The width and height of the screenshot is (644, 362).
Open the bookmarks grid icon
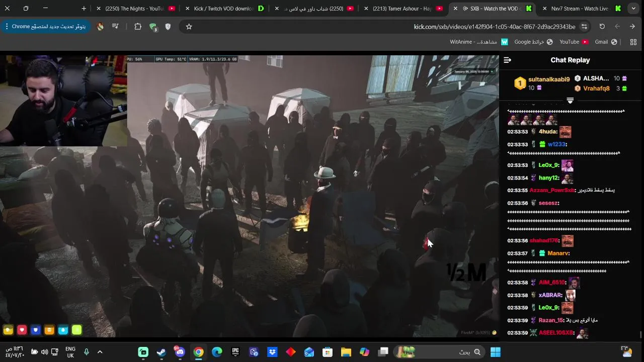633,42
